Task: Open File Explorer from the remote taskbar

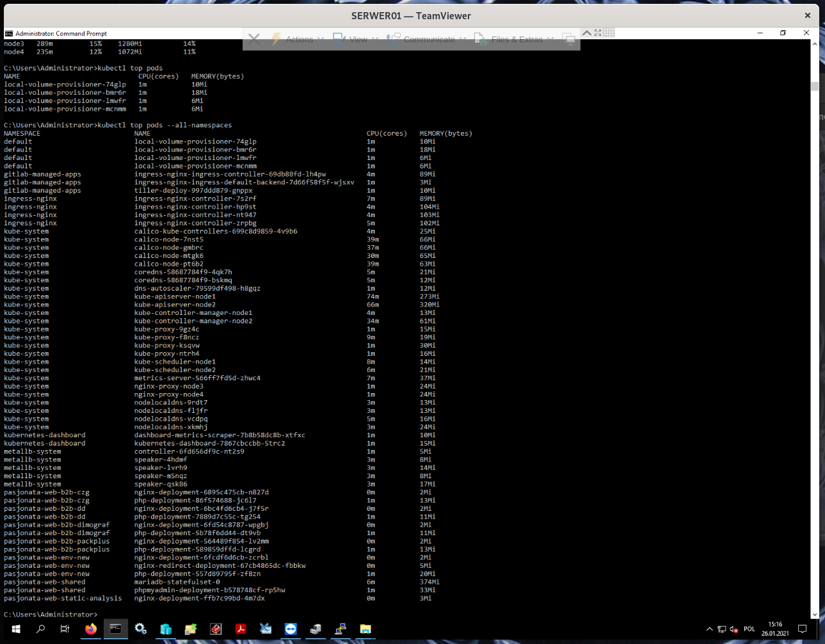Action: (x=365, y=629)
